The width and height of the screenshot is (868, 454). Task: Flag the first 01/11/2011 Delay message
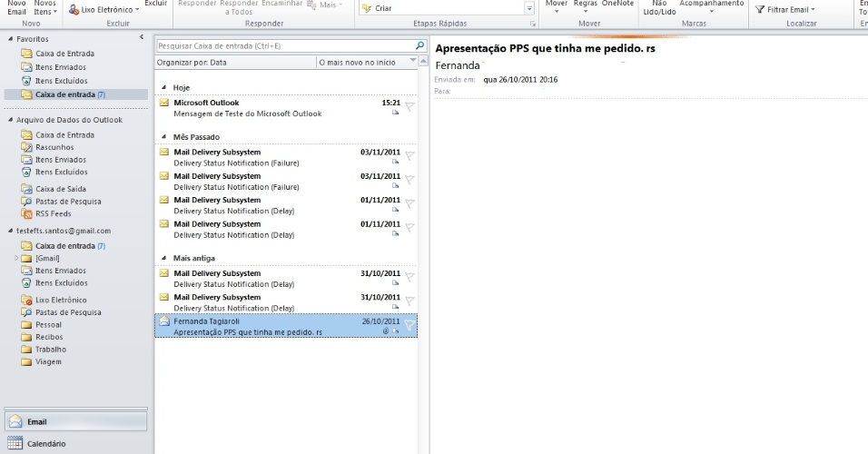[x=409, y=203]
